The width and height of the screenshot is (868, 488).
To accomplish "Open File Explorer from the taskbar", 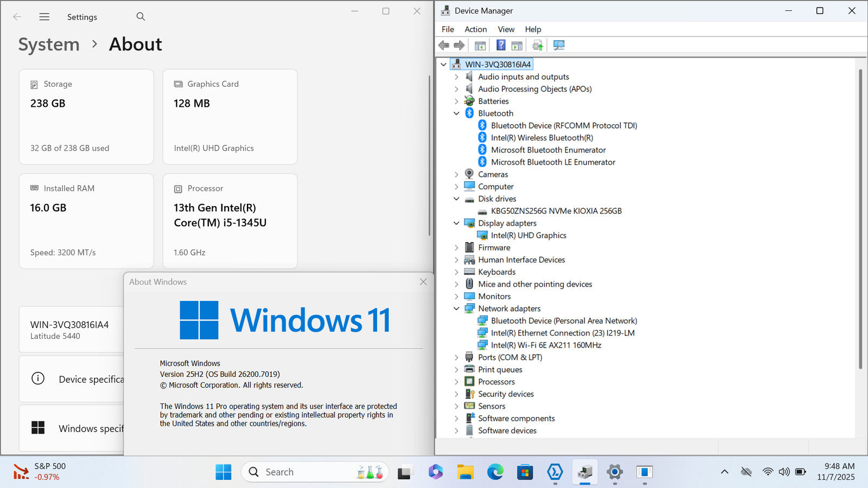I will 465,472.
